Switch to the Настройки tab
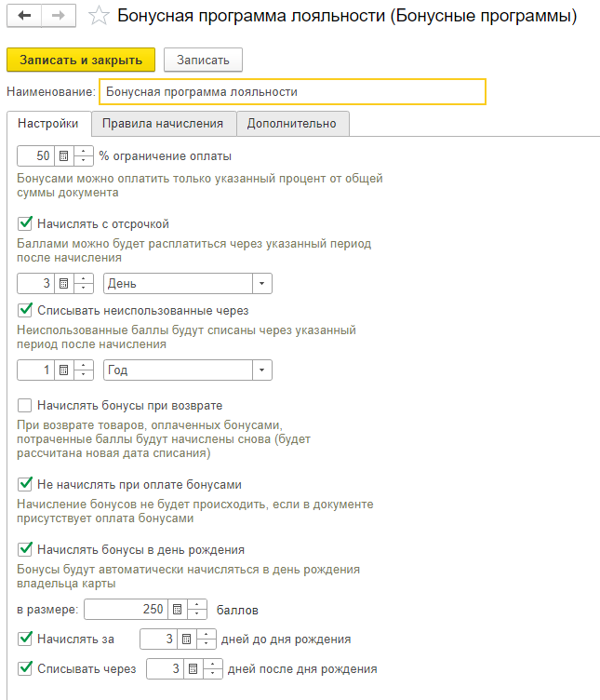The width and height of the screenshot is (600, 700). pyautogui.click(x=48, y=124)
